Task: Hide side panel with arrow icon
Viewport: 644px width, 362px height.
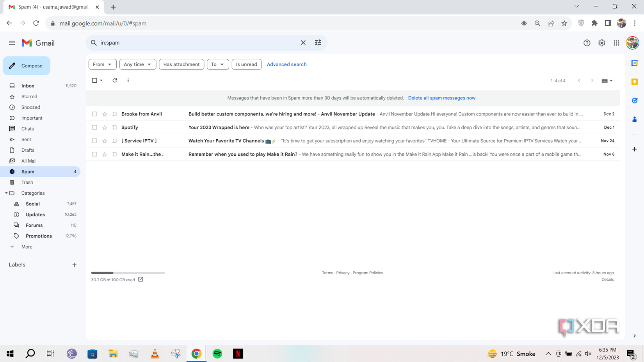Action: tap(635, 336)
